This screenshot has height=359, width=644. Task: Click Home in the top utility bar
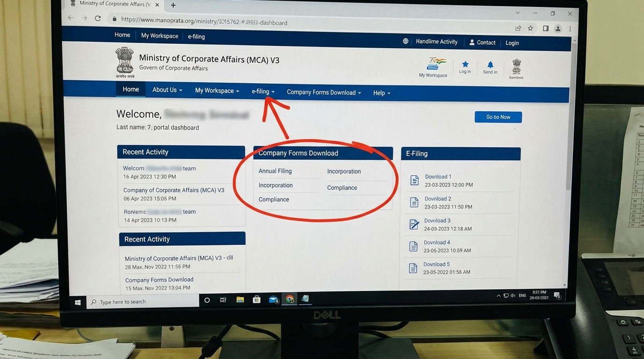[122, 35]
